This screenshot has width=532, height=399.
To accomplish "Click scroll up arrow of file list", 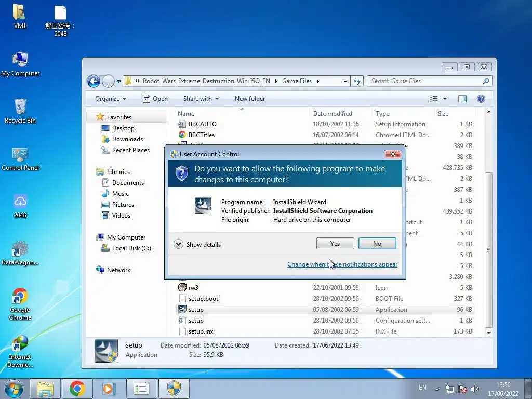I will click(488, 112).
